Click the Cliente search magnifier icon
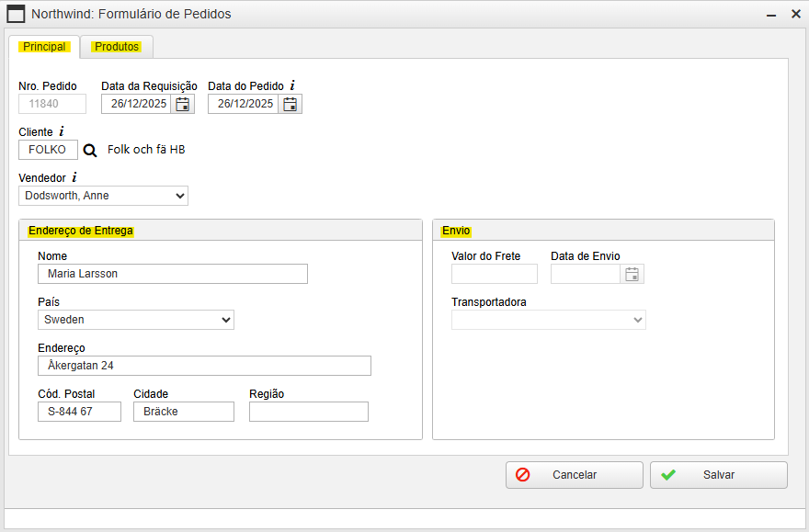 coord(90,150)
